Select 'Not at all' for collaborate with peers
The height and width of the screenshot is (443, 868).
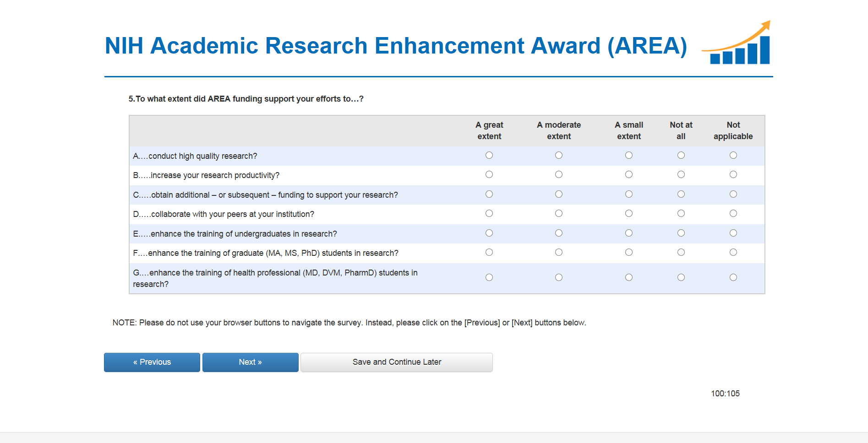681,214
